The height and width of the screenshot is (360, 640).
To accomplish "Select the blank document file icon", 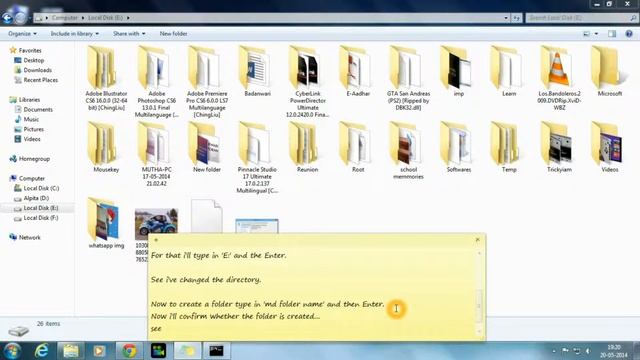I will 207,216.
